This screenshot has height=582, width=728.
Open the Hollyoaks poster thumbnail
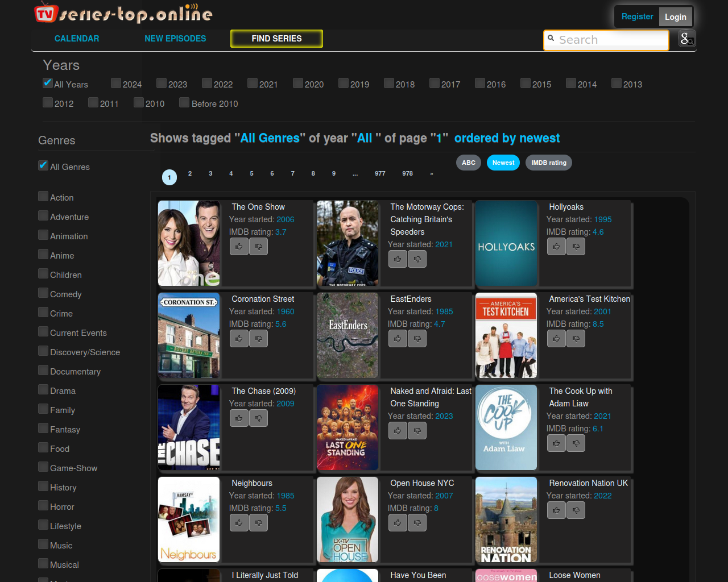(x=506, y=243)
